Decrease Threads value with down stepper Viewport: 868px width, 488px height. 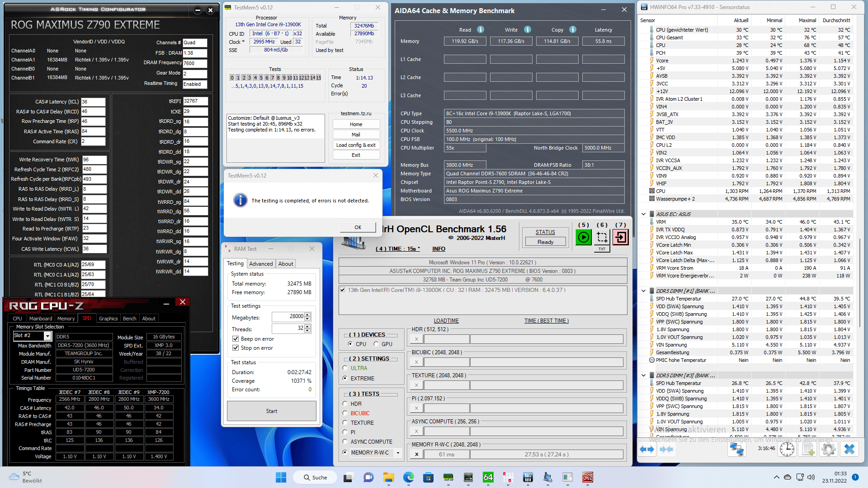tap(308, 330)
